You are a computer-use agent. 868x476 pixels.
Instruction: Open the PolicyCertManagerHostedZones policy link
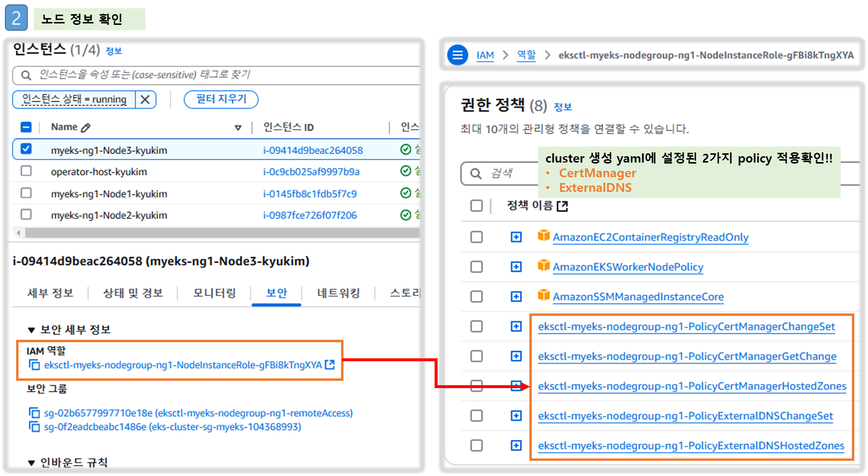point(692,386)
